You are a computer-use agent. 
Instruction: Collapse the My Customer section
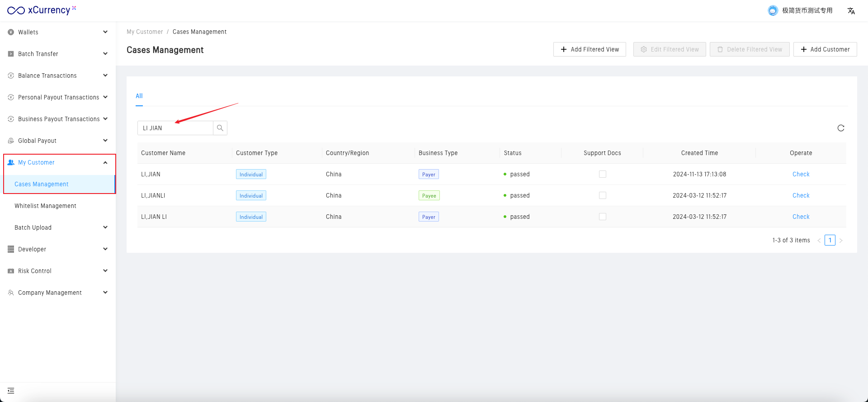(x=105, y=162)
